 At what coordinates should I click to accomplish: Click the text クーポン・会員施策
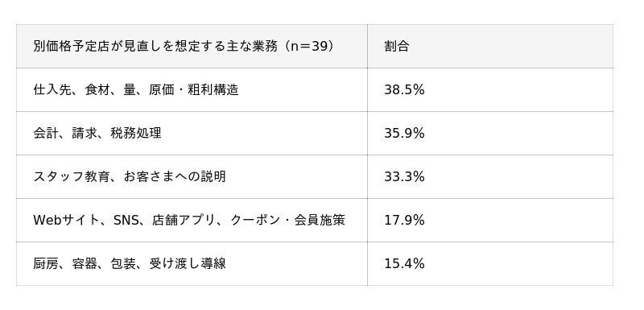[288, 220]
